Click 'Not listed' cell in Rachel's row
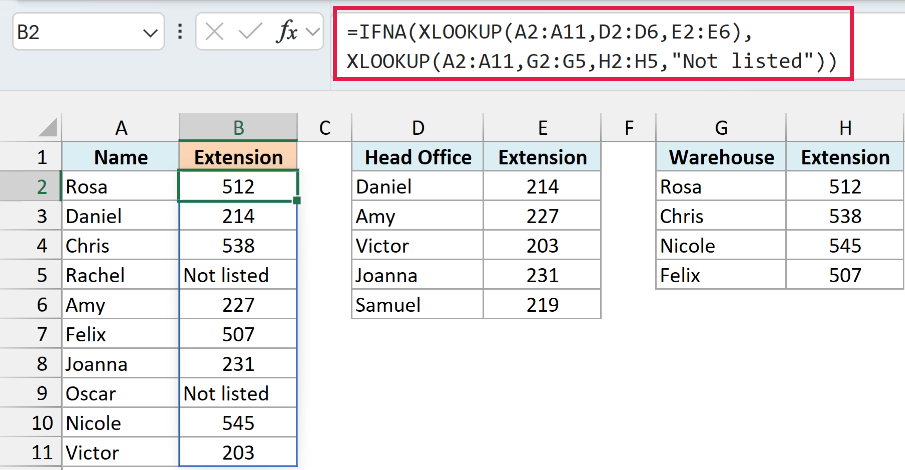The width and height of the screenshot is (905, 470). [x=238, y=275]
